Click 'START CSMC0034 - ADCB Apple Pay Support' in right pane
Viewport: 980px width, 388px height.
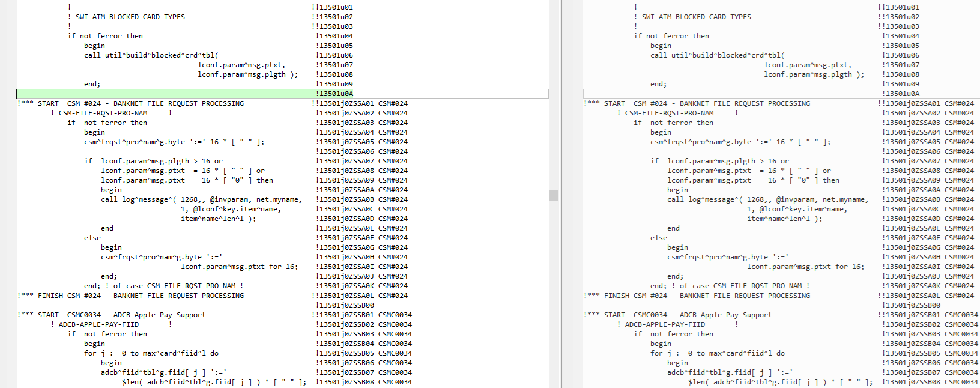(x=678, y=315)
